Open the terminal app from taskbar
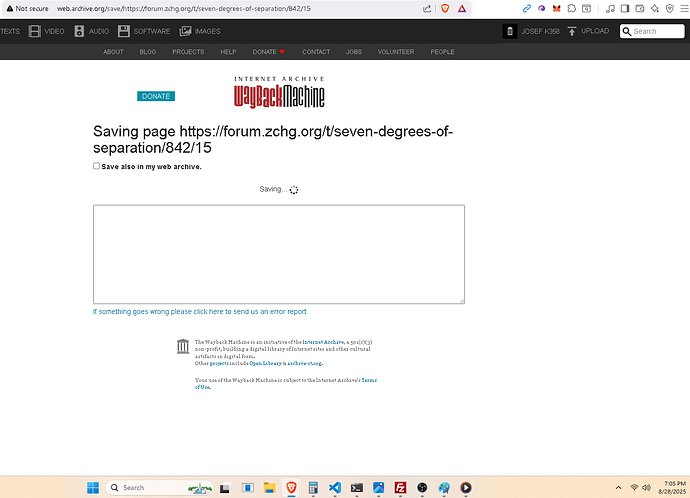690x498 pixels. (356, 487)
